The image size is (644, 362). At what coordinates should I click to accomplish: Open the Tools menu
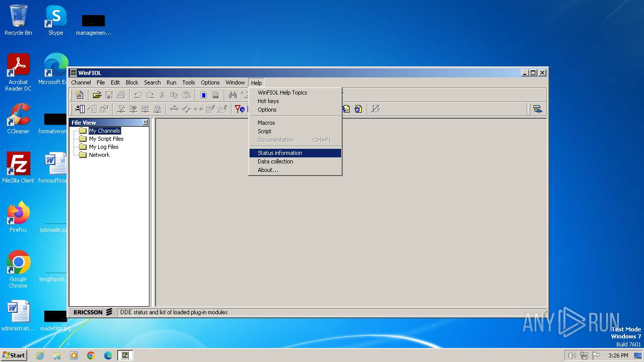coord(189,82)
